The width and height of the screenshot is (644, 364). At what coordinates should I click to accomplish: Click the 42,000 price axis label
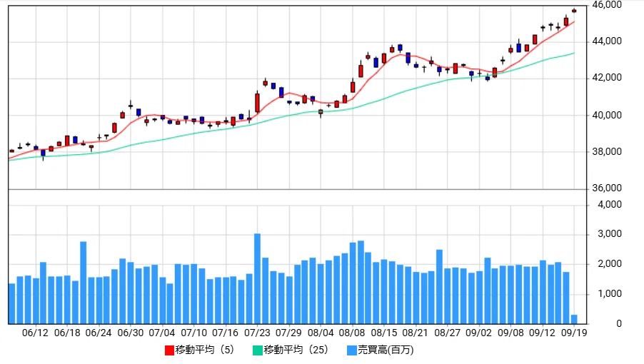607,78
